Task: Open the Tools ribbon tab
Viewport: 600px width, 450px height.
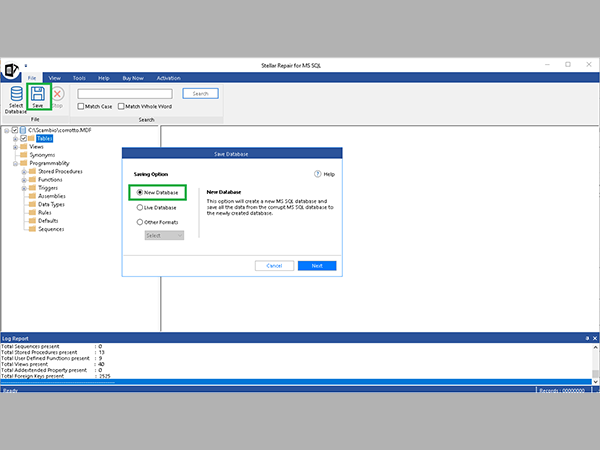Action: (79, 78)
